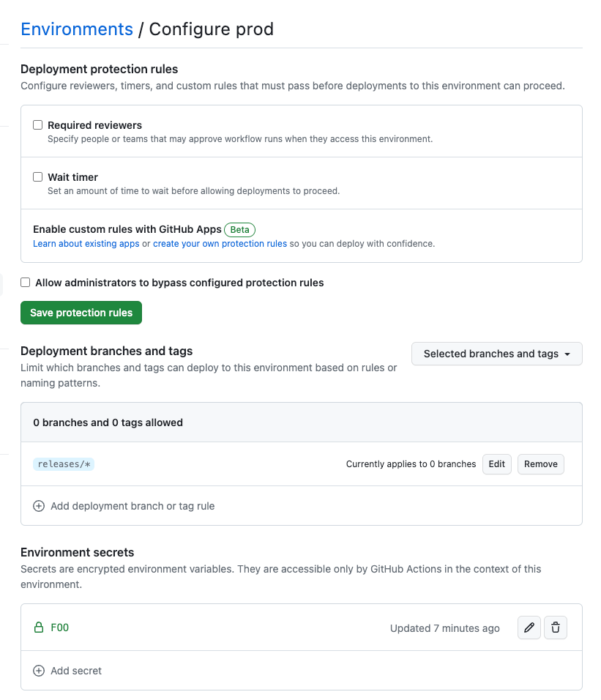
Task: Go back to Environments breadcrumb
Action: (77, 29)
